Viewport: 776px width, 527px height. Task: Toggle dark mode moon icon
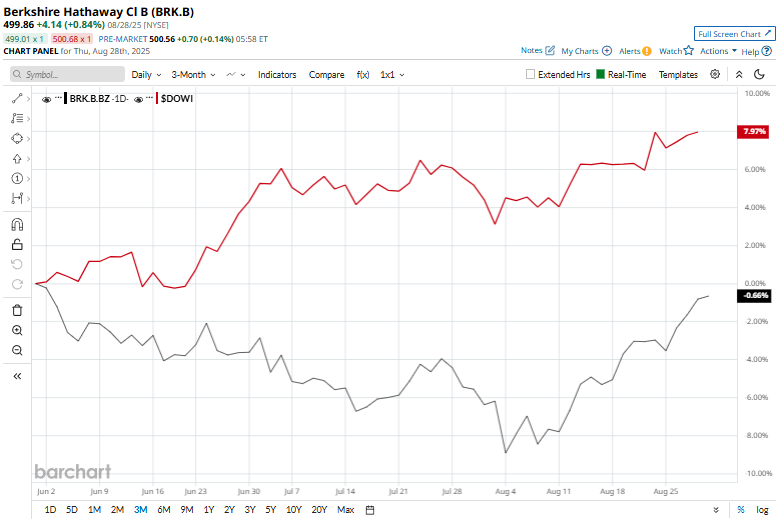pyautogui.click(x=759, y=74)
